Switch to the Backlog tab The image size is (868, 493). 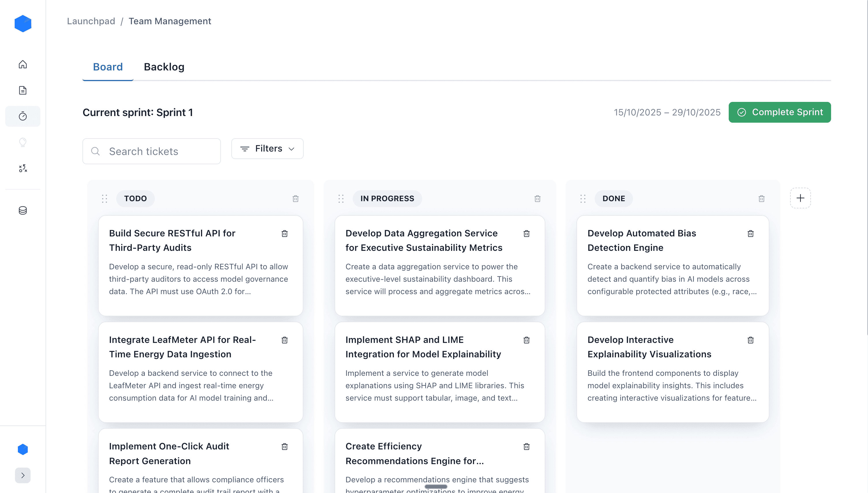click(164, 67)
